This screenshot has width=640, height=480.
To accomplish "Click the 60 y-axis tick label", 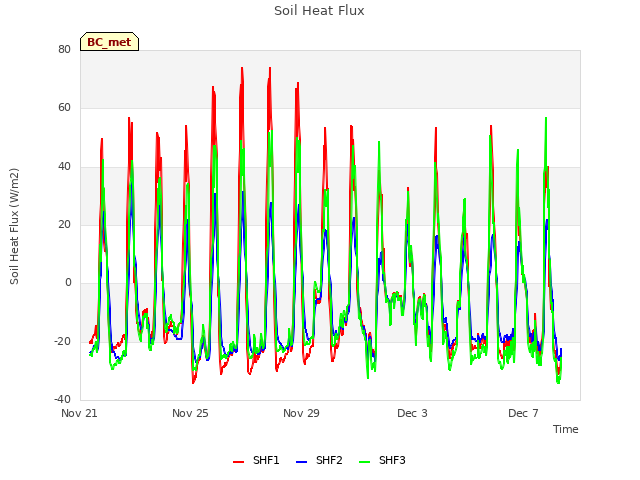I will pyautogui.click(x=64, y=108).
